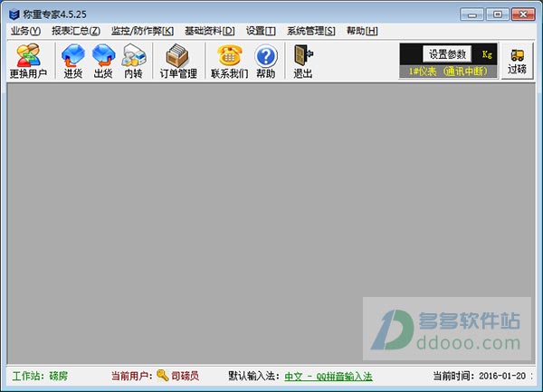
Task: Click the 更换用户 switch user icon
Action: (28, 55)
